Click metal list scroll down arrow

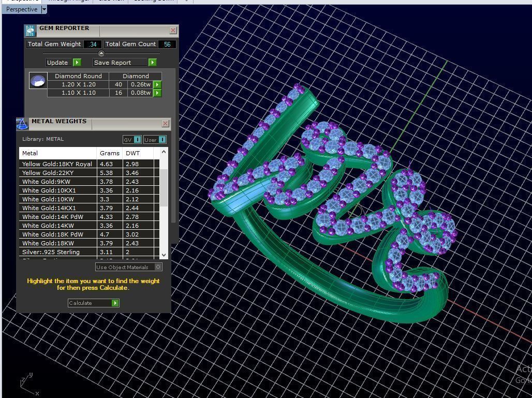(164, 255)
